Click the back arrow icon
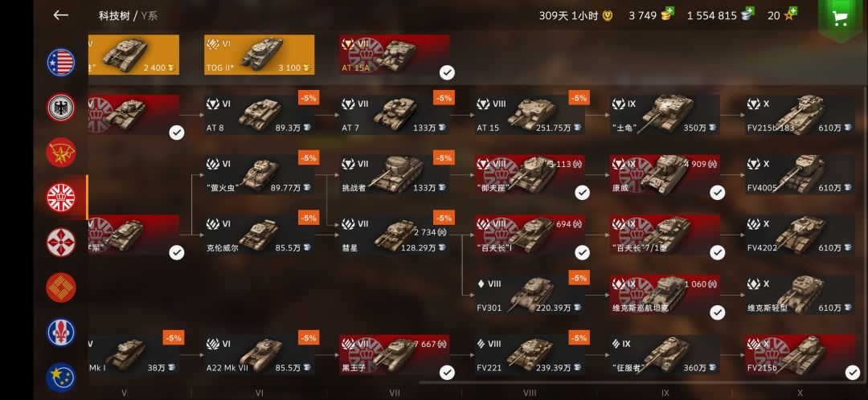This screenshot has width=868, height=400. (61, 15)
